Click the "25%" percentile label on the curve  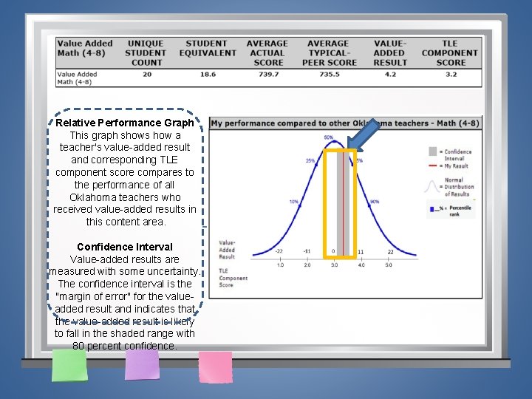[x=310, y=160]
